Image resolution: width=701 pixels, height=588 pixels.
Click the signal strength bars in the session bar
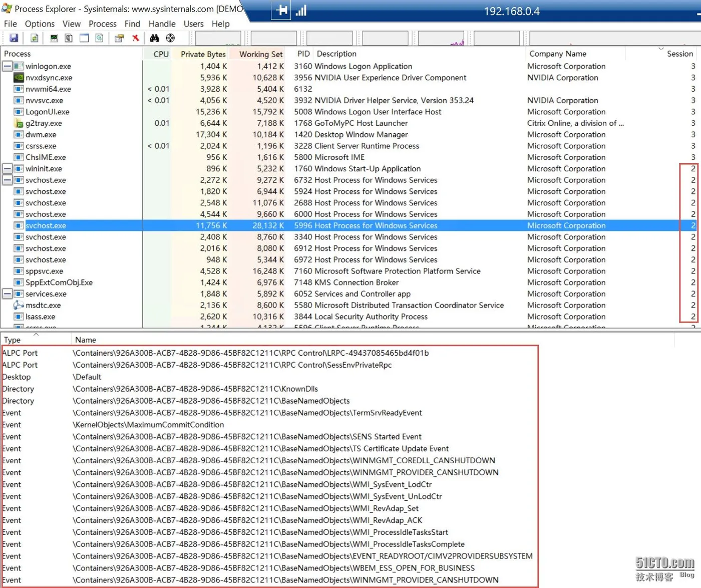[301, 11]
